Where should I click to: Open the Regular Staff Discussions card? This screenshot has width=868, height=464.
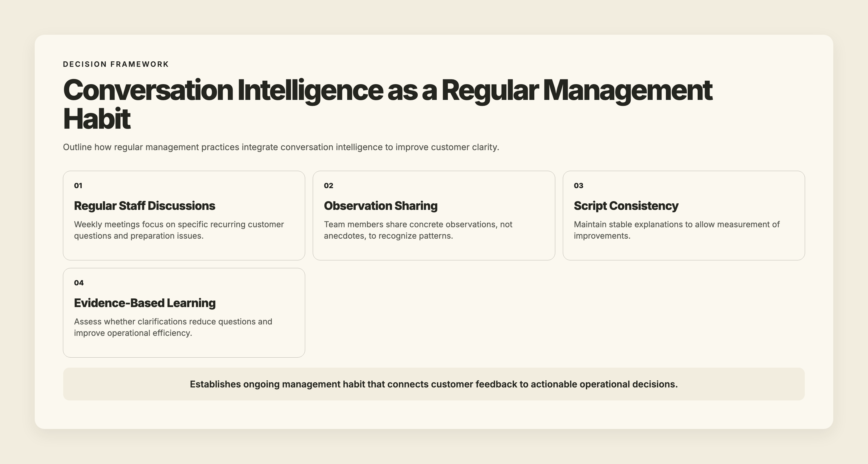coord(184,216)
